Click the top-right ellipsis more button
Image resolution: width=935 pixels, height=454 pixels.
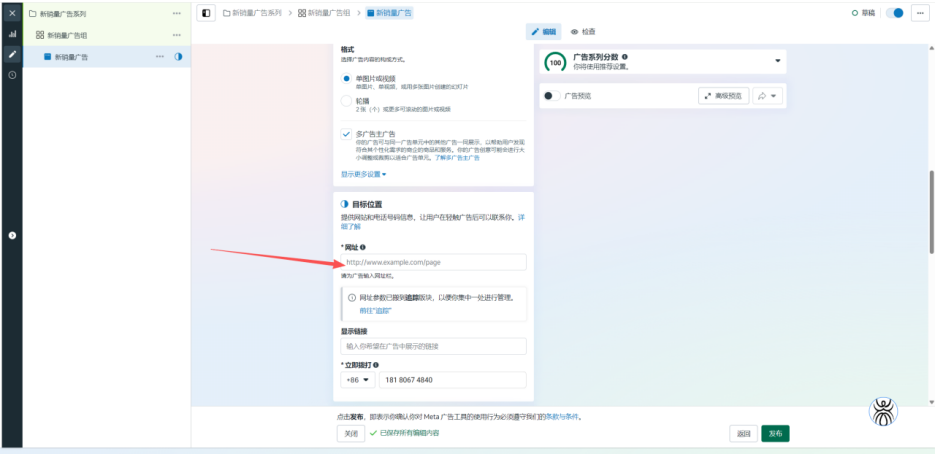point(919,13)
